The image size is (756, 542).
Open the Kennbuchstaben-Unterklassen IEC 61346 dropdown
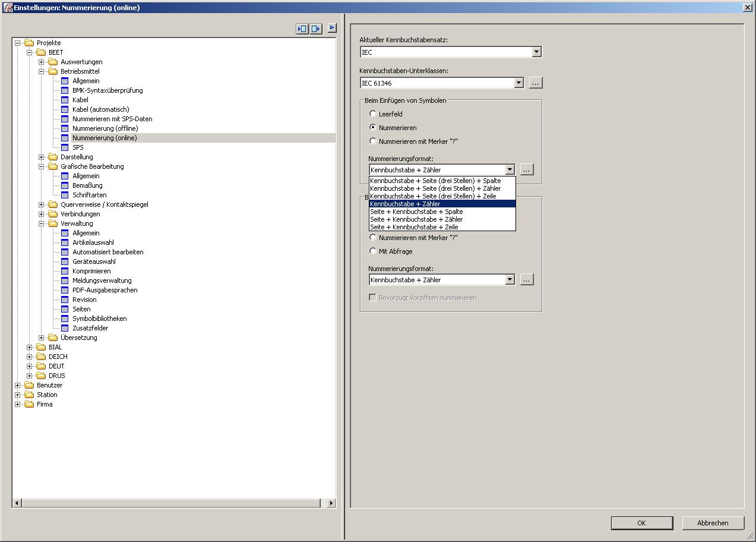point(518,83)
